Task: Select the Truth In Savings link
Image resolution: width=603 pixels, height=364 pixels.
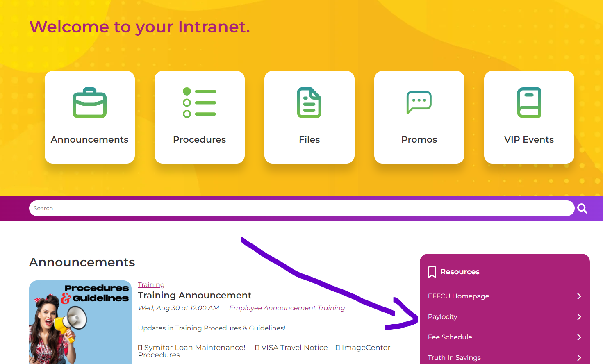Action: pyautogui.click(x=454, y=358)
